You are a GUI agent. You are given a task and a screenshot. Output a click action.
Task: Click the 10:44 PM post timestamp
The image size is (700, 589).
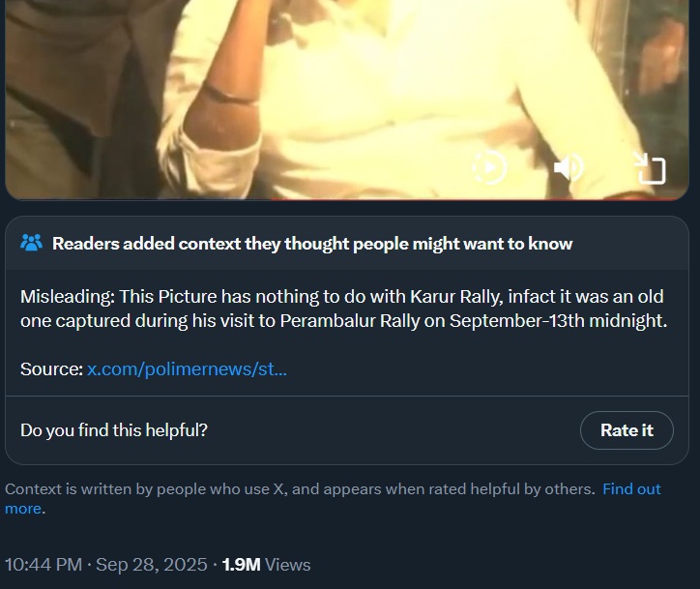coord(43,564)
